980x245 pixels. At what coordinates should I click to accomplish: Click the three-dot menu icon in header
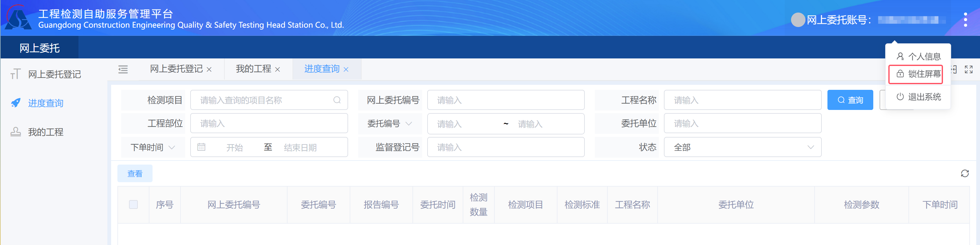coord(965,19)
